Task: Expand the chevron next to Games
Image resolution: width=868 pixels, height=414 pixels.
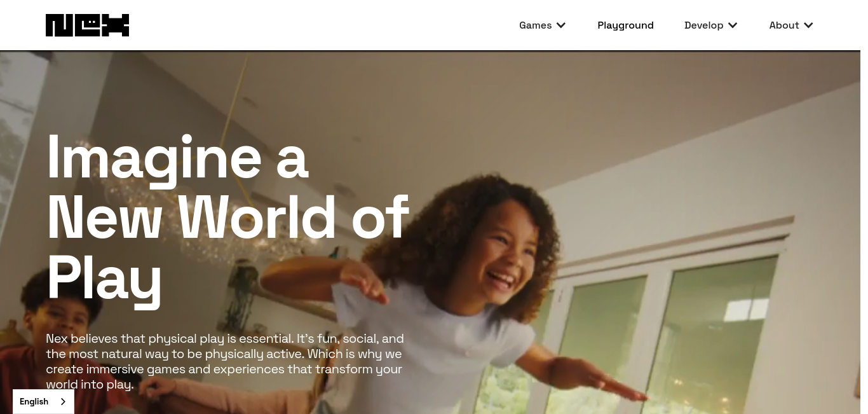Action: point(561,25)
